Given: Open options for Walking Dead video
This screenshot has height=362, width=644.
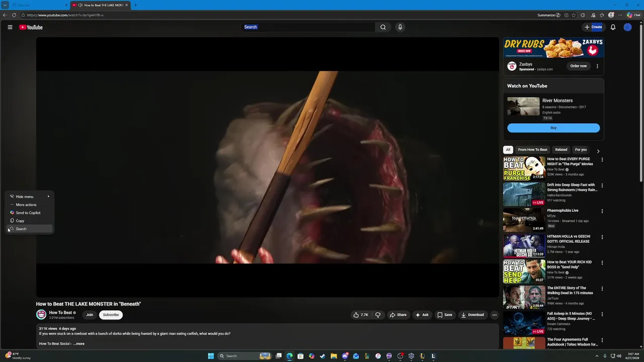Looking at the screenshot, I should 602,289.
